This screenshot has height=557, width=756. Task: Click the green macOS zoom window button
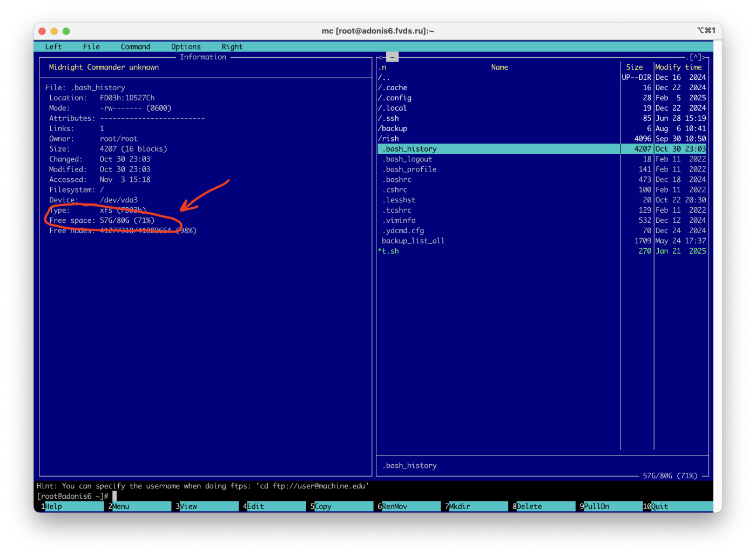(x=66, y=31)
